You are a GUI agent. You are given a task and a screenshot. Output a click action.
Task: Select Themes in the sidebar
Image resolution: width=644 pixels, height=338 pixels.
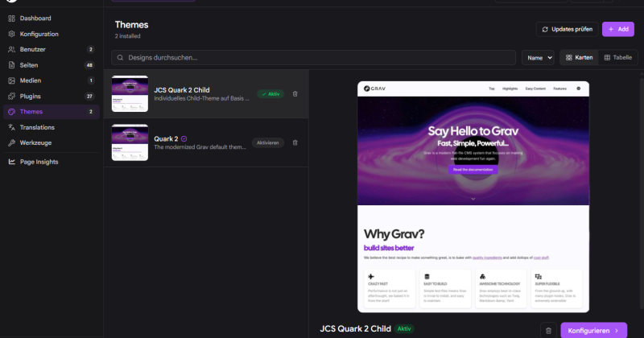tap(52, 112)
